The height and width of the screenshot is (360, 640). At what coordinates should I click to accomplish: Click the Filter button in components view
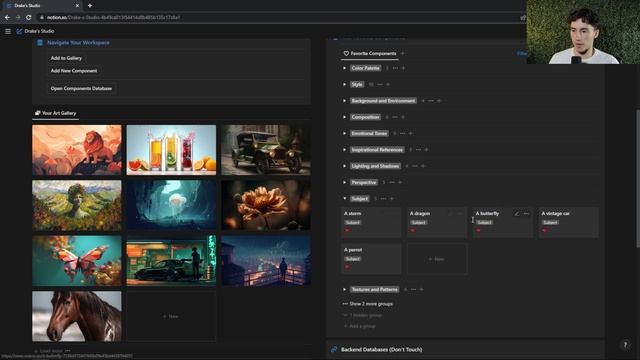(521, 53)
